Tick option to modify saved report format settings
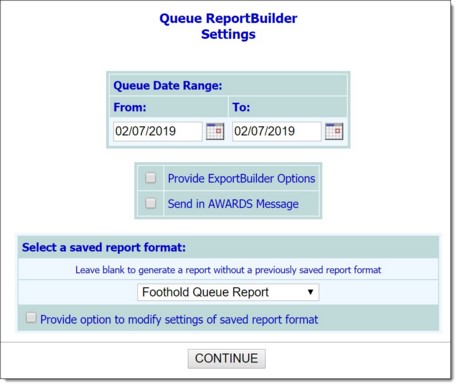458x386 pixels. pos(31,318)
